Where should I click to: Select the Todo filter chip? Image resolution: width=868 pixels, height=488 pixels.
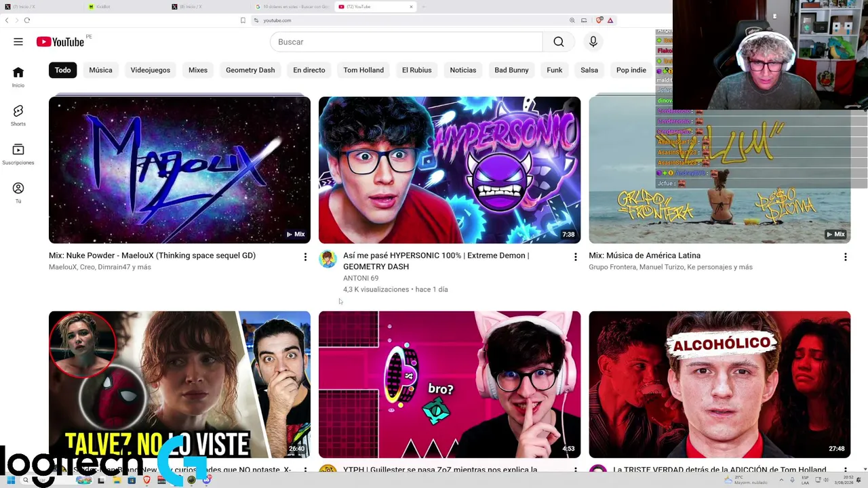63,70
